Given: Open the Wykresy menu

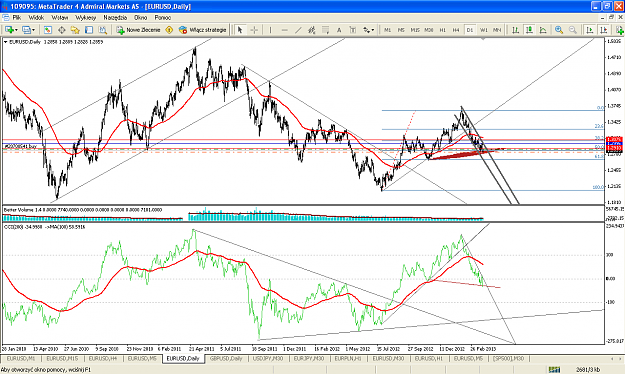Looking at the screenshot, I should (x=86, y=18).
